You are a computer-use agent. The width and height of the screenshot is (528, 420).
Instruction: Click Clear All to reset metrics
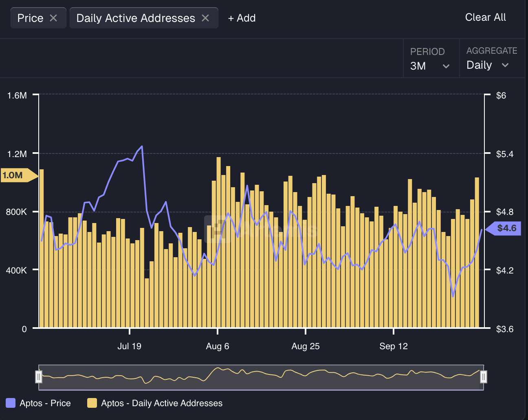tap(485, 17)
